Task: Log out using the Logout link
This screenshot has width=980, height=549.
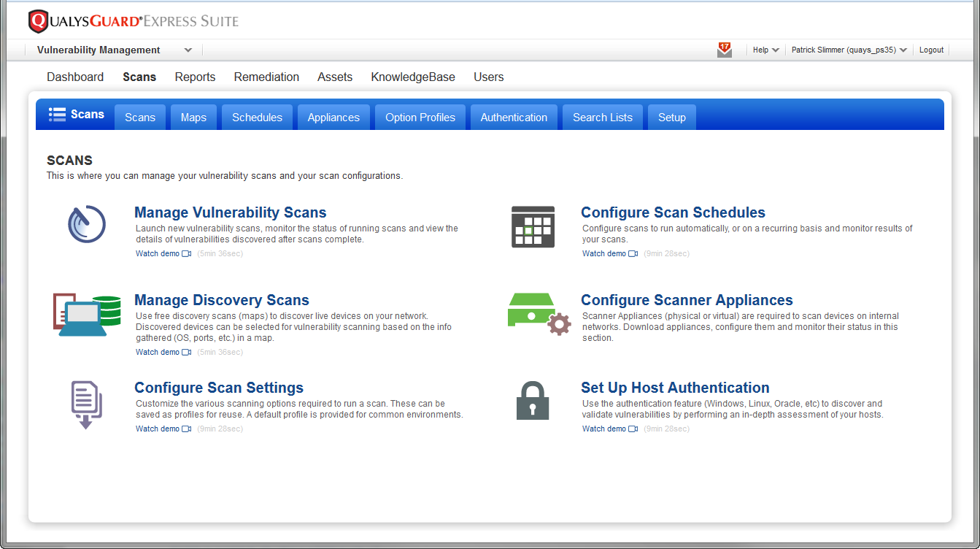Action: tap(931, 50)
